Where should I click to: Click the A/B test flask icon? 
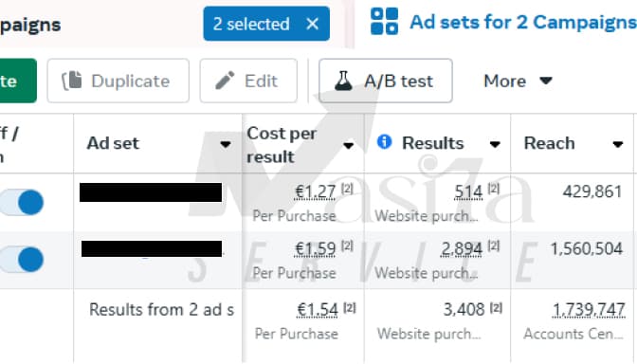point(343,81)
